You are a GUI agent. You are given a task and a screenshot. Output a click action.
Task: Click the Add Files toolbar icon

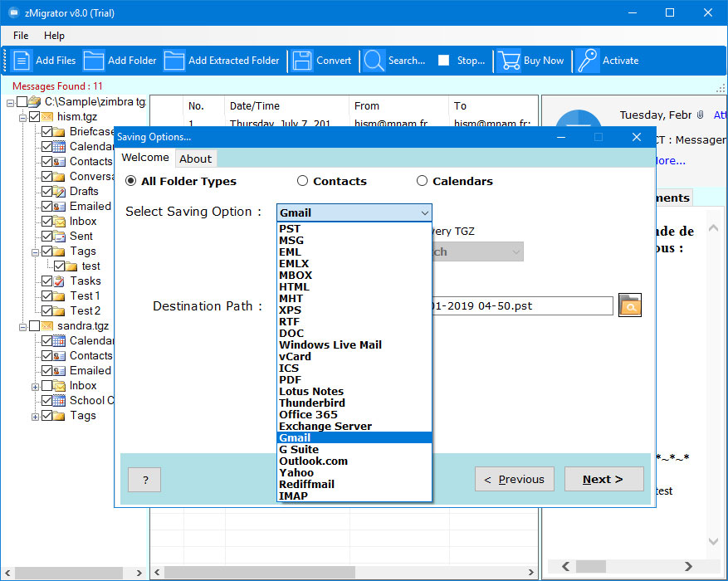[22, 61]
